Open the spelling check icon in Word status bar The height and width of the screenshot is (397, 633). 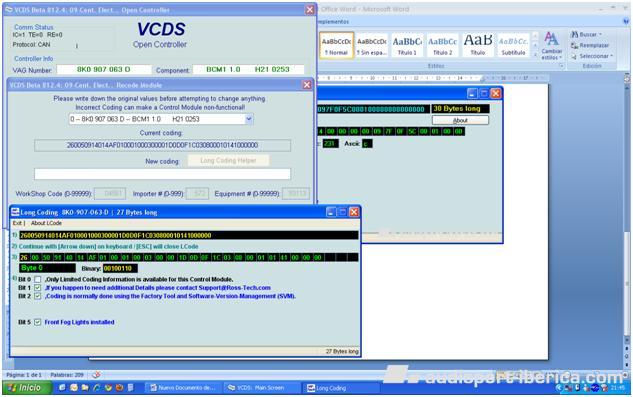(x=96, y=375)
